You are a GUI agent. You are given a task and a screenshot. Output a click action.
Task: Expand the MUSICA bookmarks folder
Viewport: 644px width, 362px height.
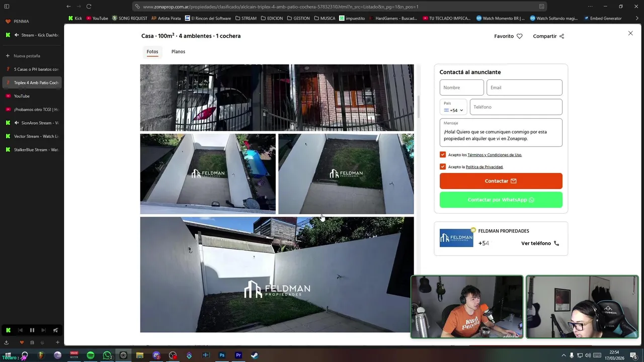pyautogui.click(x=325, y=18)
